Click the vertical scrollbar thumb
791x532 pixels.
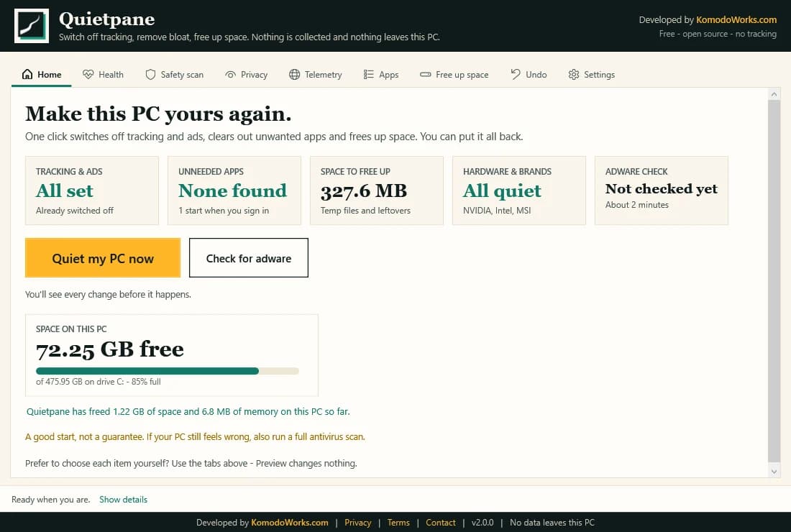click(774, 280)
